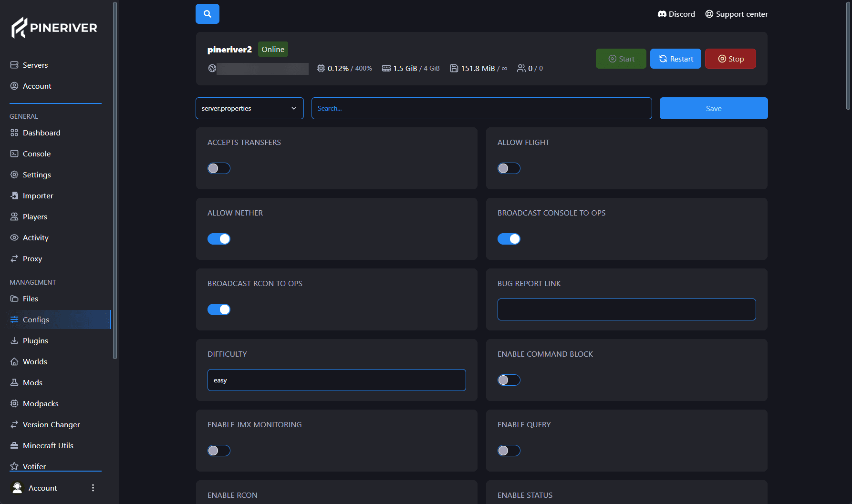Screen dimensions: 852x504
Task: Click the online players count icon
Action: tap(521, 68)
